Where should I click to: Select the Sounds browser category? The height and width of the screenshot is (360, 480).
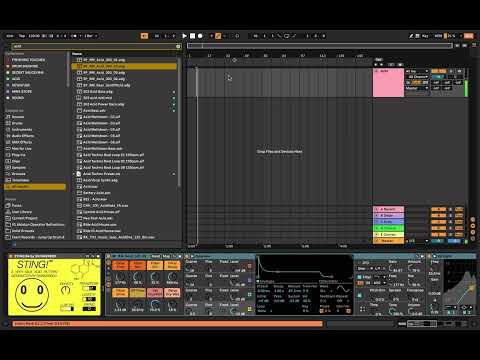tap(18, 117)
